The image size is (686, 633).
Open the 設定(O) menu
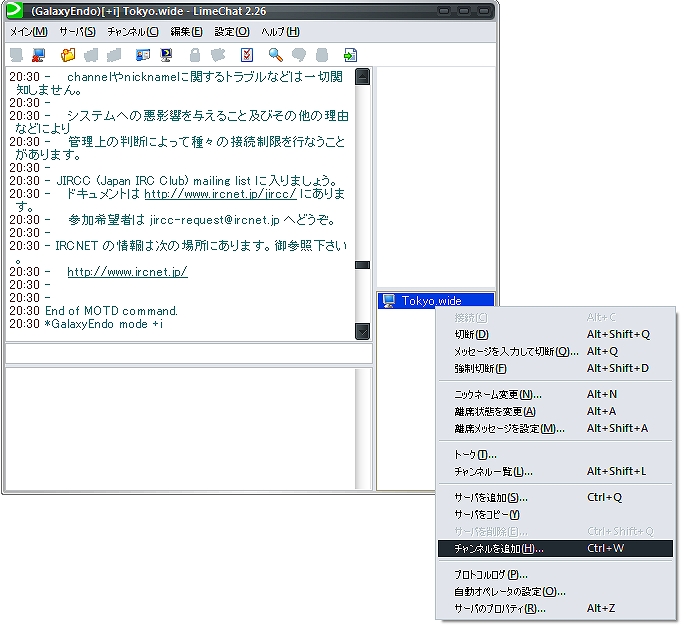pos(231,31)
